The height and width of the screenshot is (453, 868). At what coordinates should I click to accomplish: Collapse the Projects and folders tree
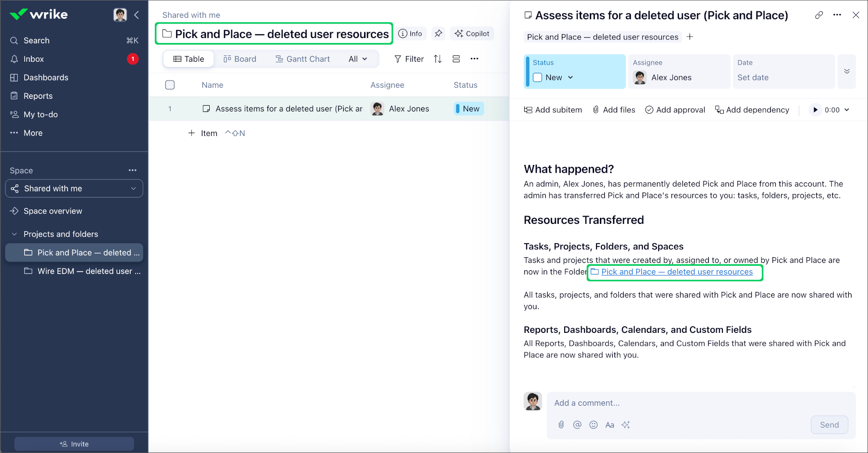click(14, 234)
